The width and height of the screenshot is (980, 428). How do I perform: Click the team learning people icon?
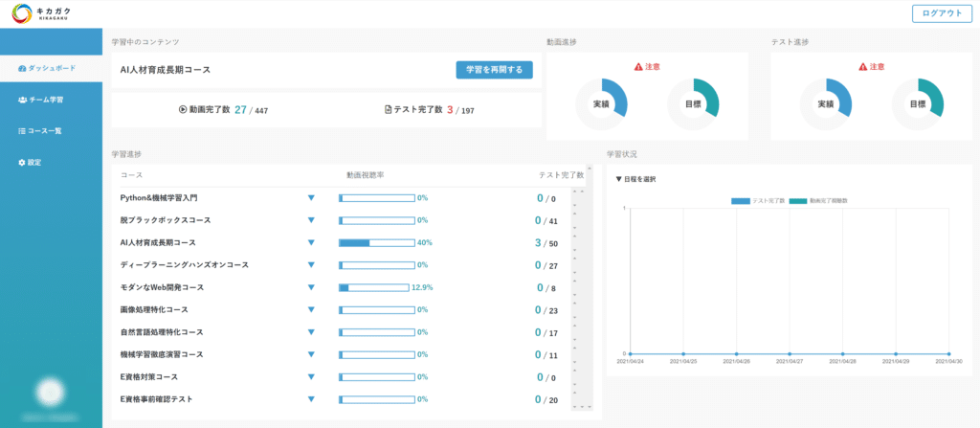22,100
